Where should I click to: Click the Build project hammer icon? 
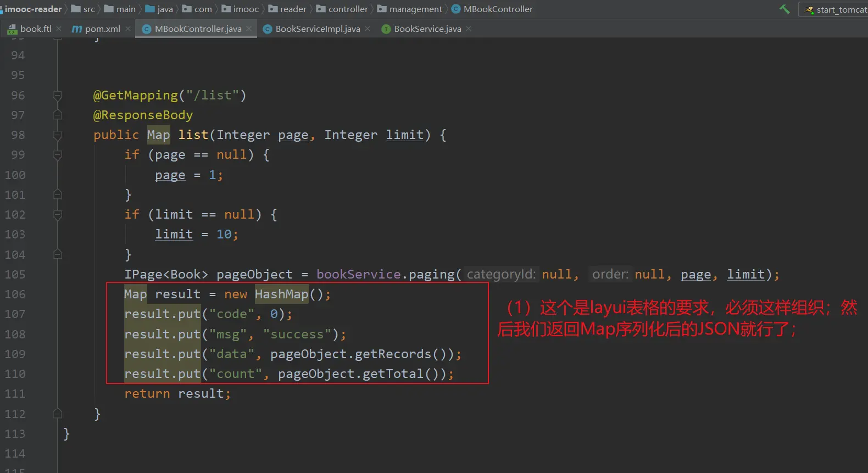coord(784,9)
